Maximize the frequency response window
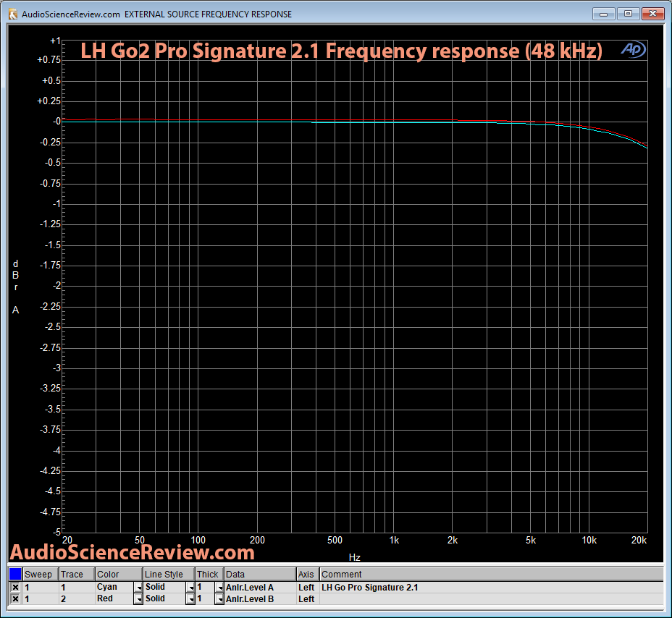This screenshot has width=672, height=618. [629, 14]
